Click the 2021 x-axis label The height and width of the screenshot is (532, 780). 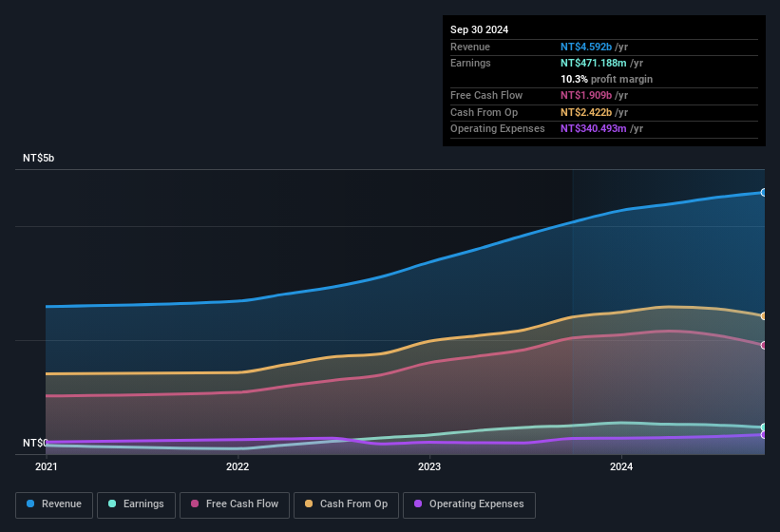[x=47, y=466]
